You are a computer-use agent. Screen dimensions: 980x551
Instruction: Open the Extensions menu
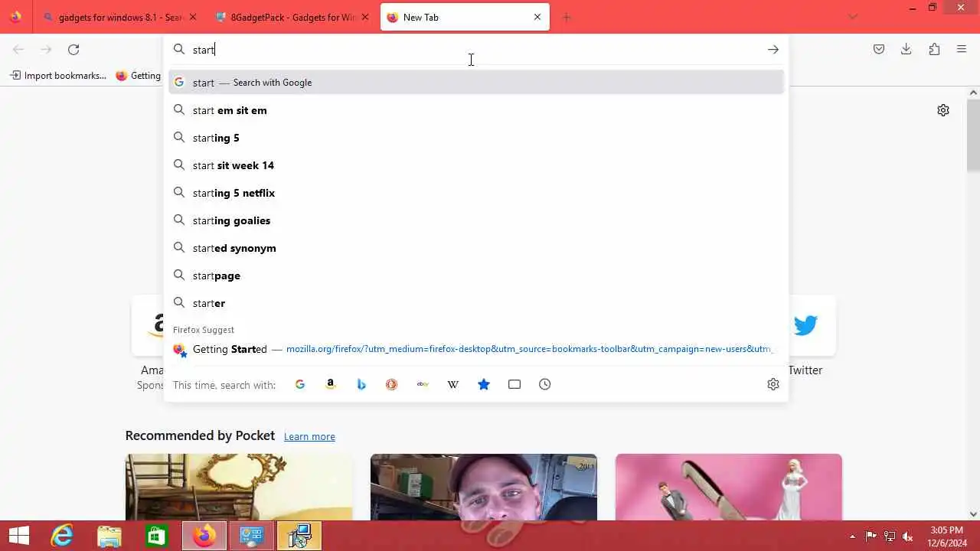[934, 50]
